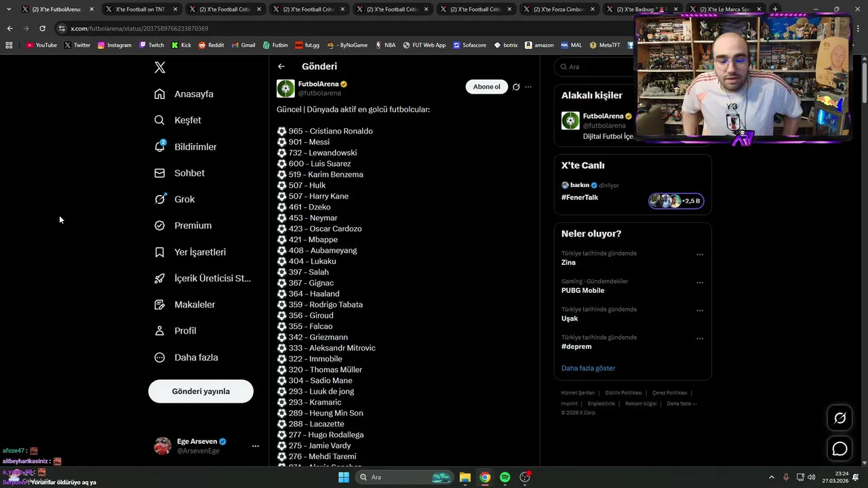
Task: Show hidden system tray icons
Action: (x=771, y=477)
